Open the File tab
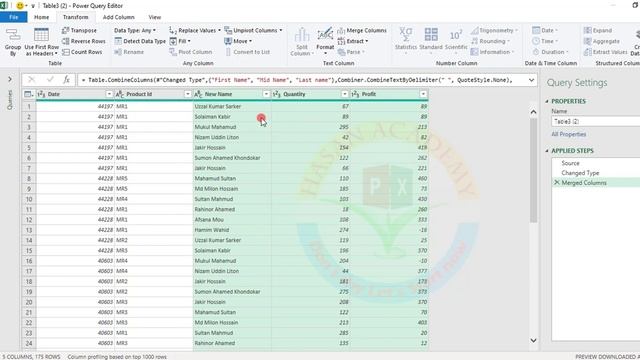Screen dimensions: 640x360 [13, 17]
